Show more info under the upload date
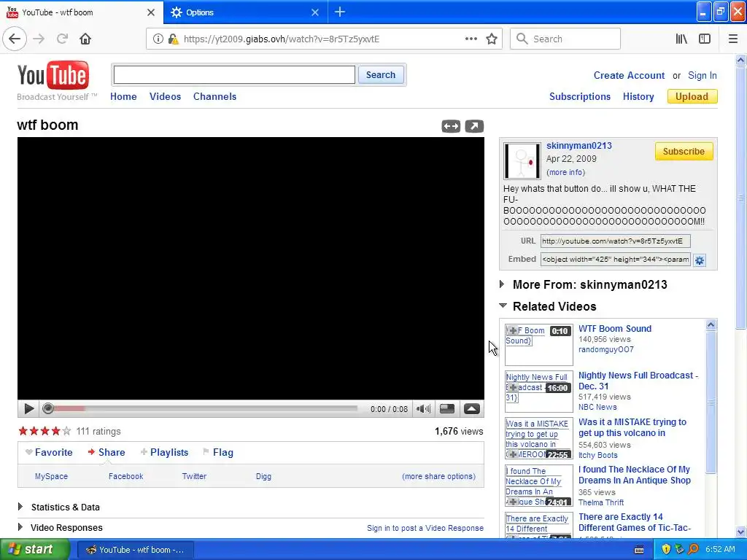 click(565, 172)
